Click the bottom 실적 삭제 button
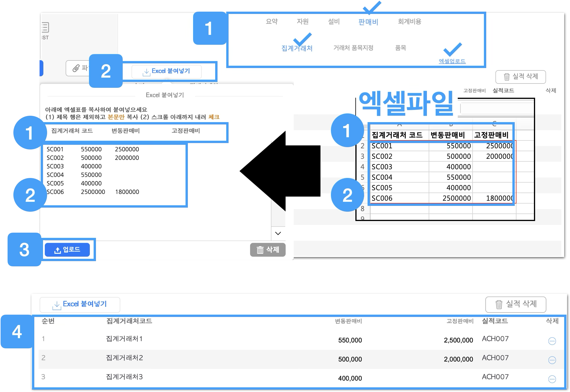Image resolution: width=570 pixels, height=392 pixels. click(516, 304)
